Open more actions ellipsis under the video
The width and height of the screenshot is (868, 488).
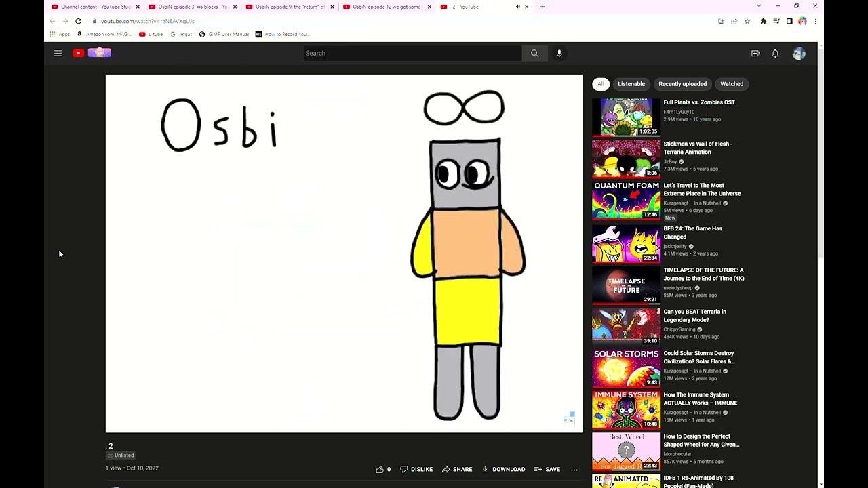coord(574,469)
